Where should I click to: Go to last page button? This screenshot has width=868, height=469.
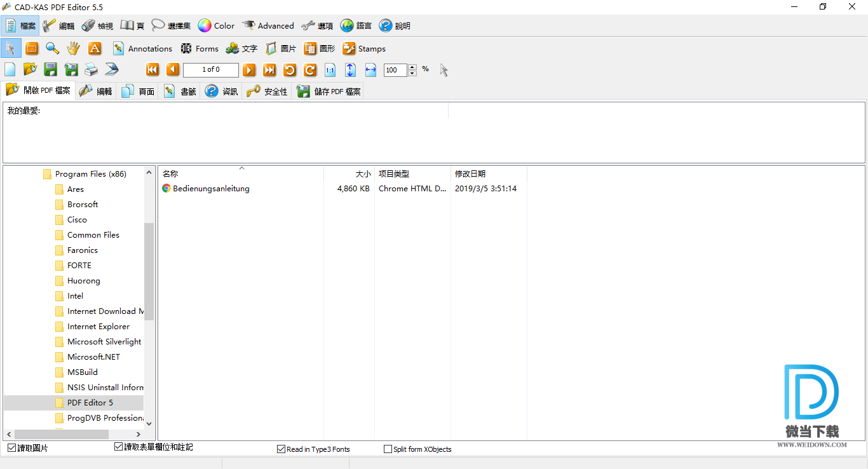[x=270, y=70]
